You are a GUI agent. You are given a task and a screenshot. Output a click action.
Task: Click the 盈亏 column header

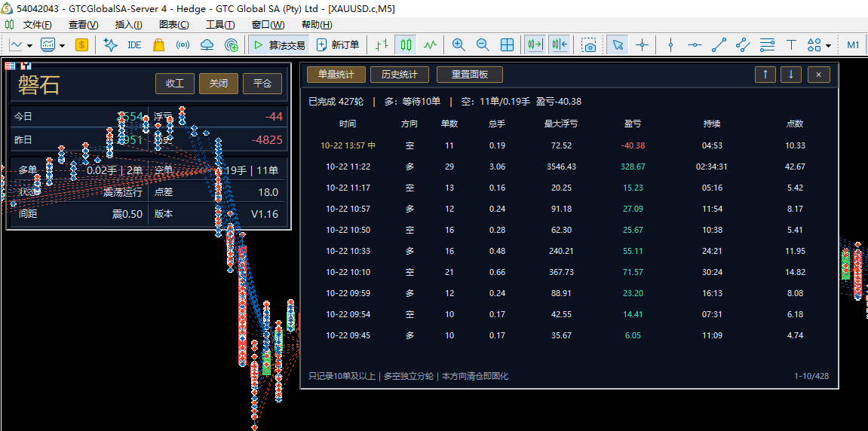click(x=633, y=124)
